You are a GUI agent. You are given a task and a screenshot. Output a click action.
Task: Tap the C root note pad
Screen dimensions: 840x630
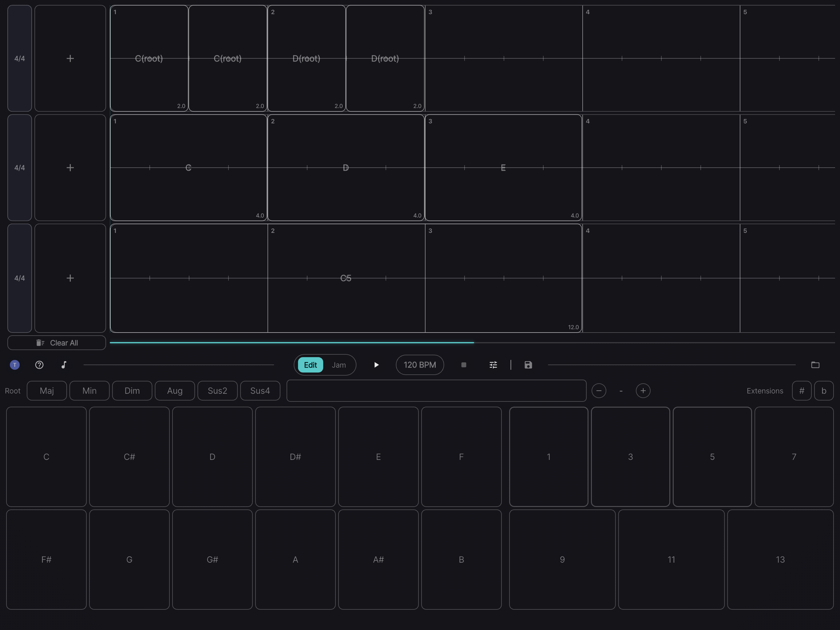(x=46, y=457)
